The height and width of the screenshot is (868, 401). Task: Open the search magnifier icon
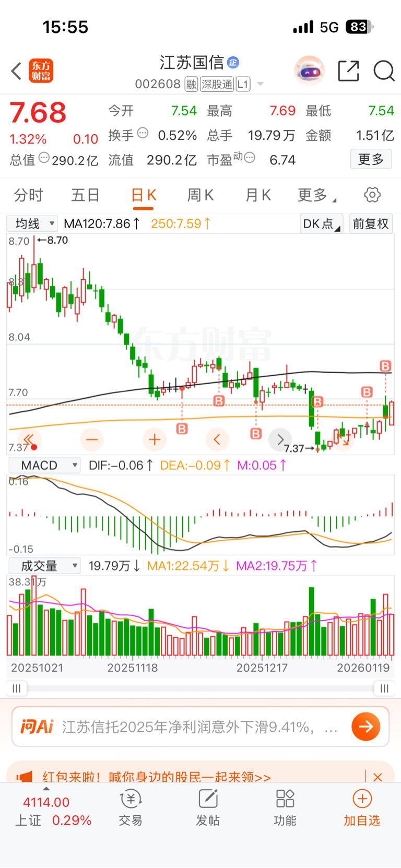[384, 71]
